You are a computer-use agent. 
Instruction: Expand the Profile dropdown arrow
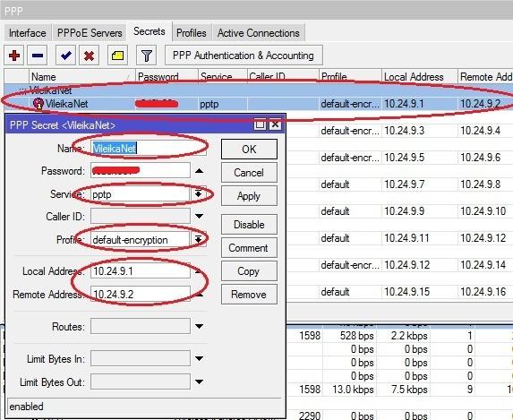[x=198, y=239]
